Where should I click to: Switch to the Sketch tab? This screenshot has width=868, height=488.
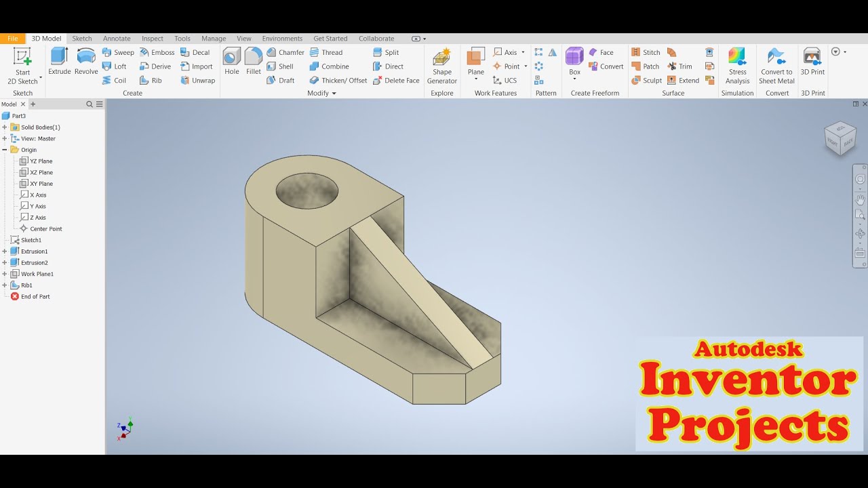[82, 39]
